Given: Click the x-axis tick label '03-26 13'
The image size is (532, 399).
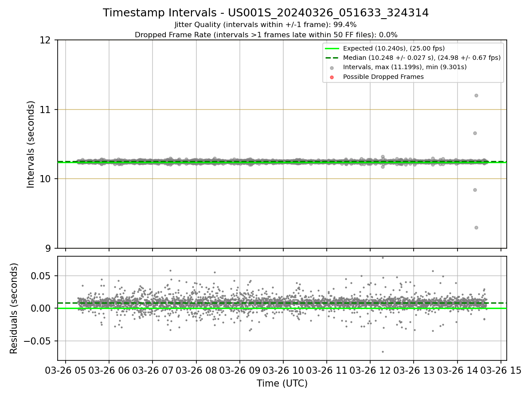Looking at the screenshot, I should pyautogui.click(x=414, y=370).
